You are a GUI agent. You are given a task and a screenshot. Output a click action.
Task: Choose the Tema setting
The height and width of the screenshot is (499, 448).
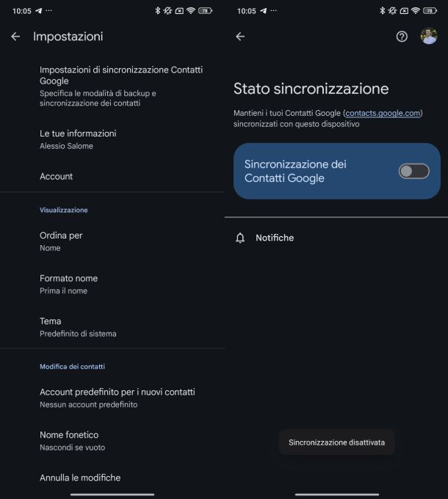point(77,327)
